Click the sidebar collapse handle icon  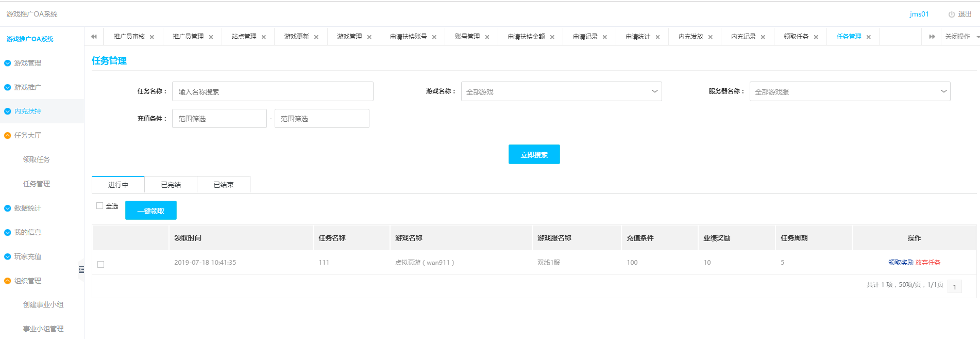click(81, 269)
